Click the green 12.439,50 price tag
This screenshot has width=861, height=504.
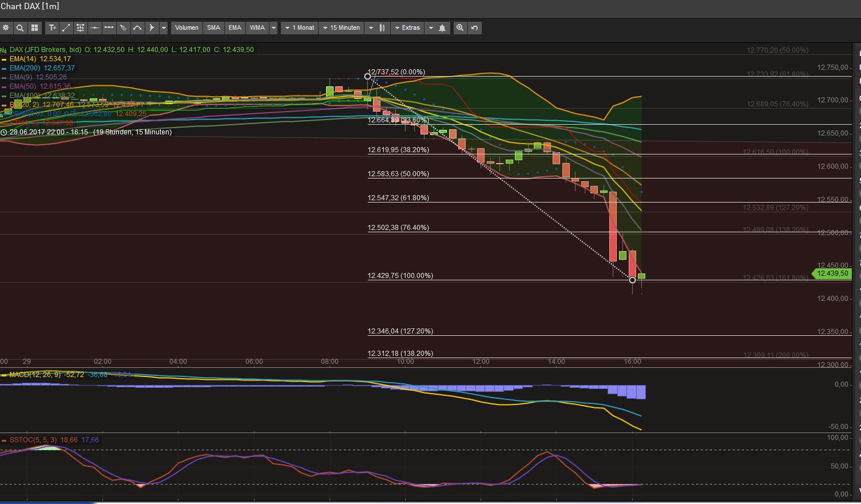point(831,273)
